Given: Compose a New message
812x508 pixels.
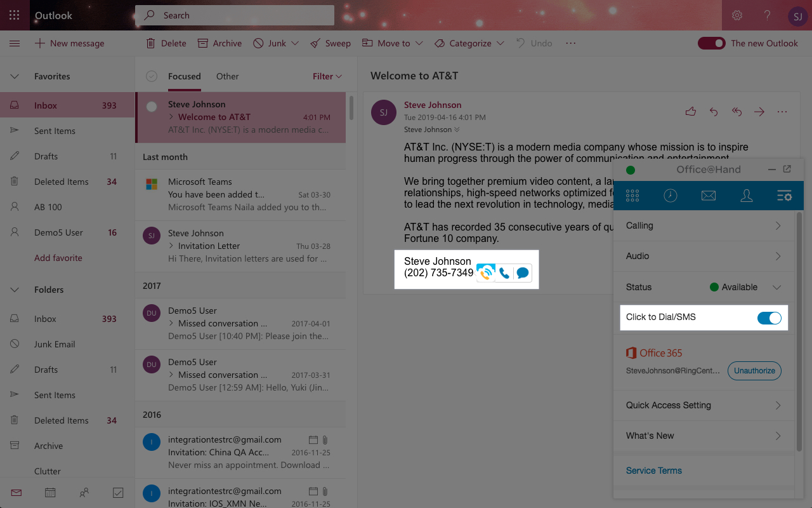Looking at the screenshot, I should tap(70, 43).
